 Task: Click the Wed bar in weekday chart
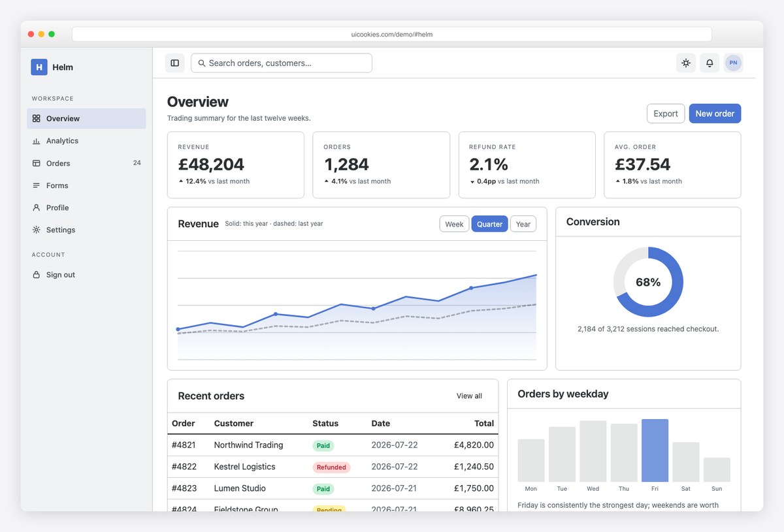593,451
